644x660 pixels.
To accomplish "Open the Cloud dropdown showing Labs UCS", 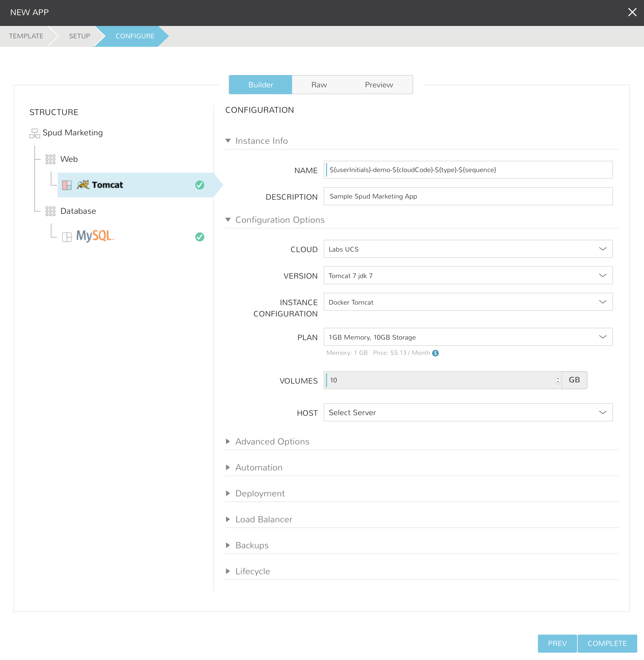I will pyautogui.click(x=468, y=249).
